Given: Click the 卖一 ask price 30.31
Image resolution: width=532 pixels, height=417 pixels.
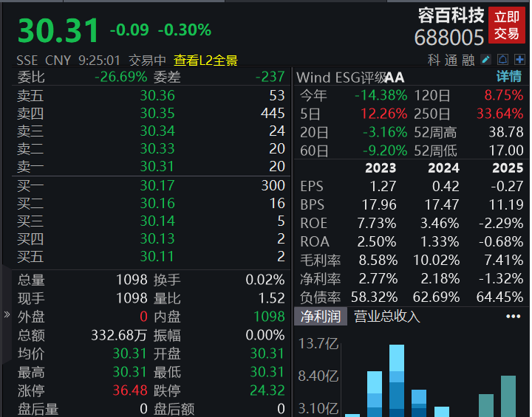Looking at the screenshot, I should [157, 167].
